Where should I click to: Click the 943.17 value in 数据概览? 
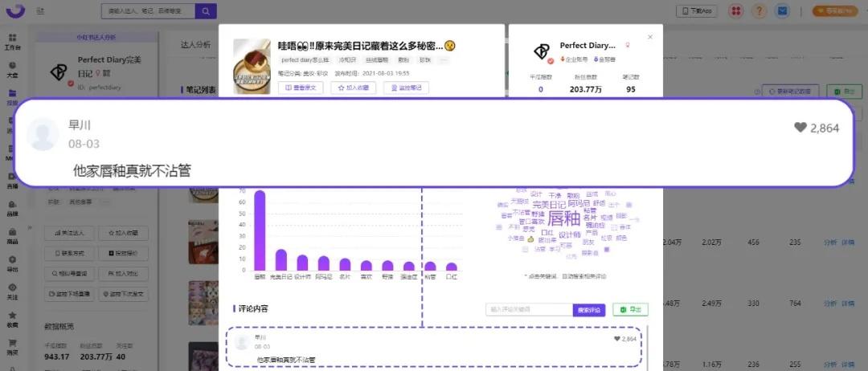(x=56, y=356)
